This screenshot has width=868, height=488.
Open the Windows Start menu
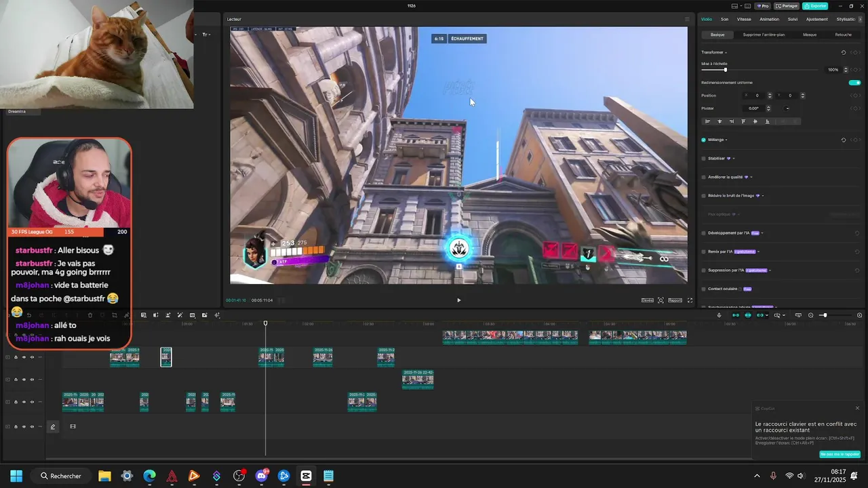pos(16,476)
